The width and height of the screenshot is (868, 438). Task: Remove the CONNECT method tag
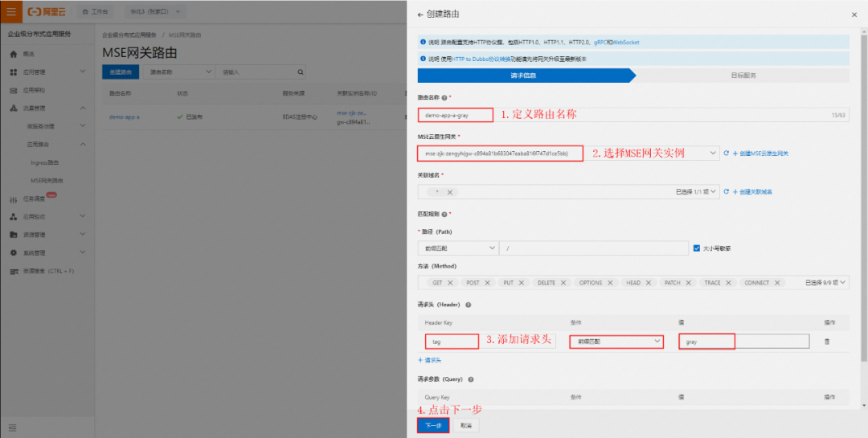(x=777, y=283)
